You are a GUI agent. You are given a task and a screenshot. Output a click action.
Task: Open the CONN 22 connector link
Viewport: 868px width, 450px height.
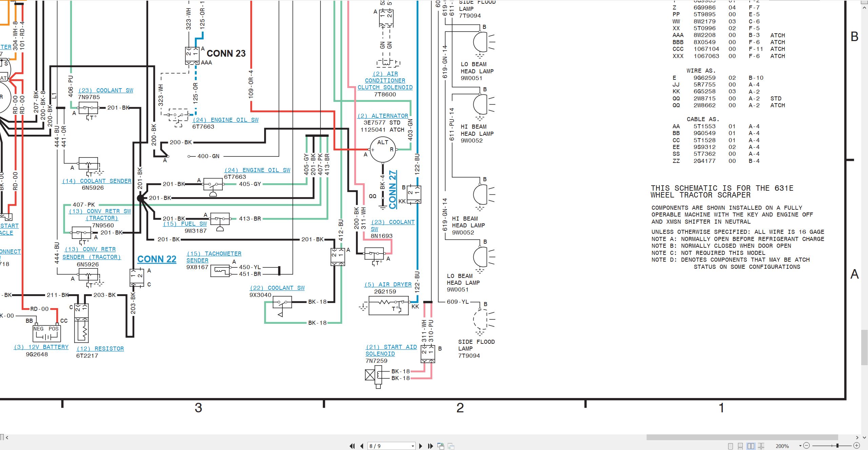click(x=157, y=259)
